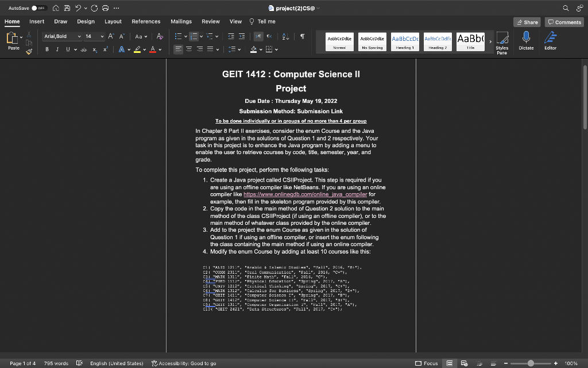588x368 pixels.
Task: Toggle superscript formatting
Action: click(106, 49)
